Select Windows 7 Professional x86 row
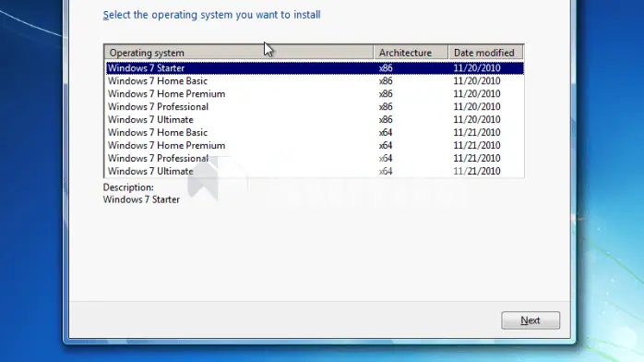 (315, 107)
